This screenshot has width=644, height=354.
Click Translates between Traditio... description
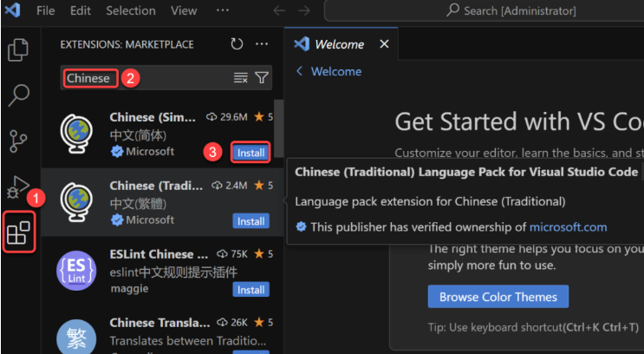pyautogui.click(x=188, y=341)
